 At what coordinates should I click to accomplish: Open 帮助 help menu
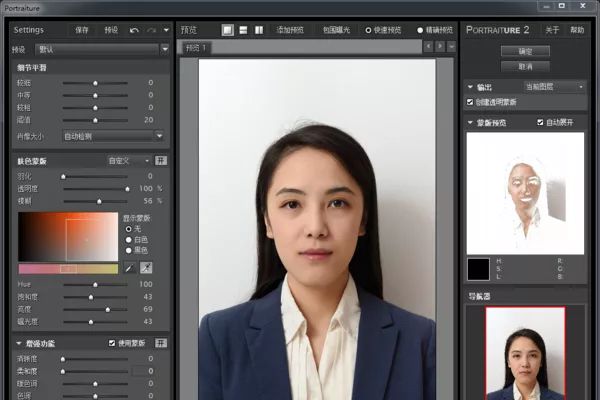pos(577,30)
